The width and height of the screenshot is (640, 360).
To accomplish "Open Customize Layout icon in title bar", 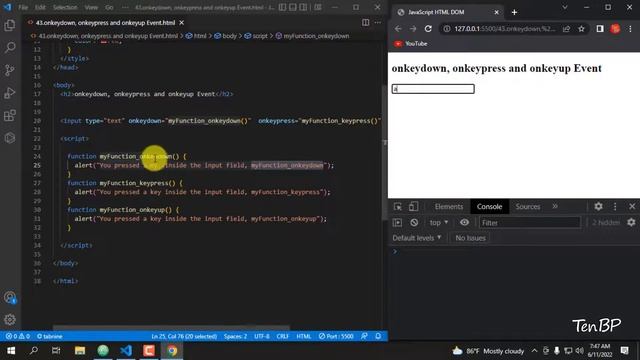I will (318, 7).
